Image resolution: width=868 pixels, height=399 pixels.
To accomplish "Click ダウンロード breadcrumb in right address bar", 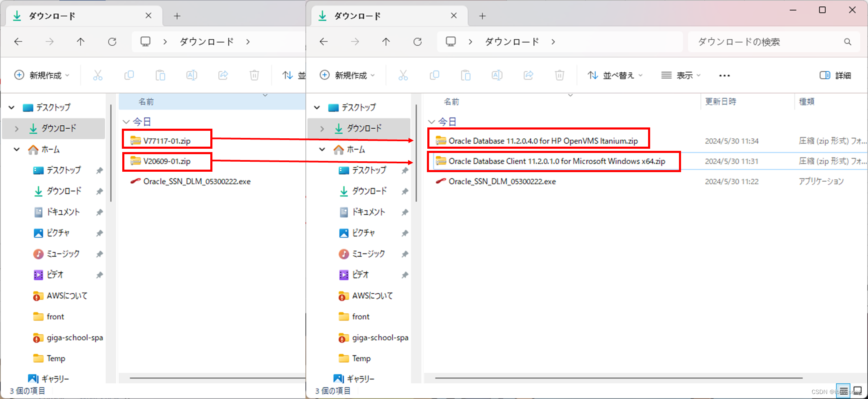I will (512, 41).
